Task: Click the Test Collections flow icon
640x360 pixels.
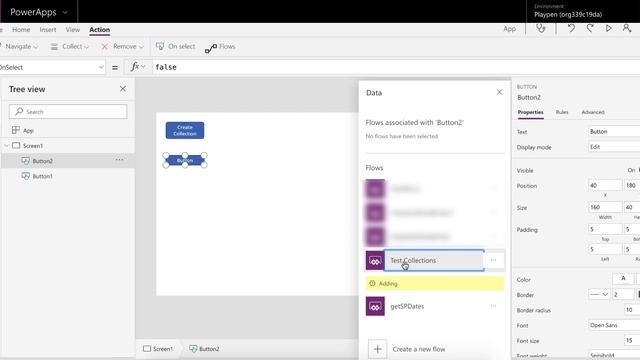Action: [x=375, y=260]
